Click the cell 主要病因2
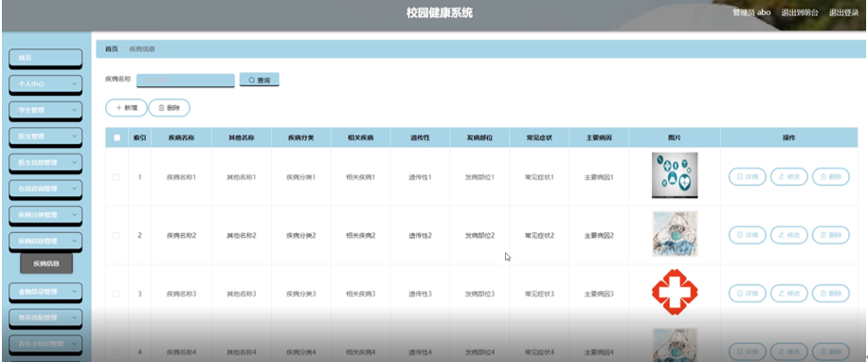868x362 pixels. [x=599, y=235]
